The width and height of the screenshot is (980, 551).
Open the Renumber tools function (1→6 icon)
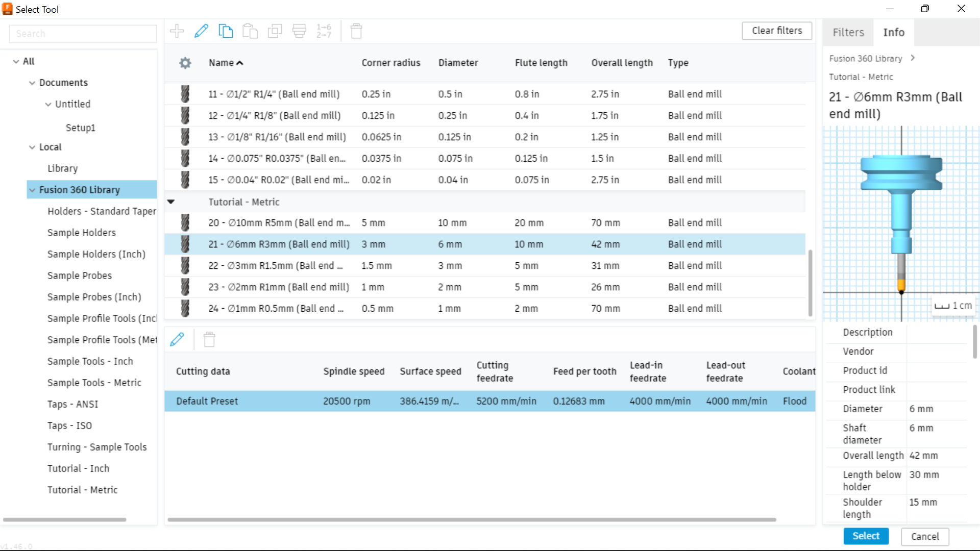pos(324,31)
